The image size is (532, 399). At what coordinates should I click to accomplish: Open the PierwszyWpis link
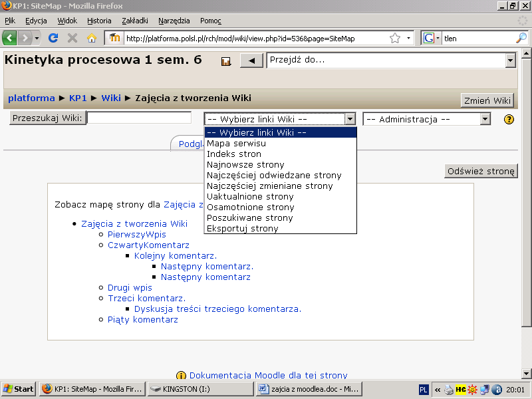coord(137,235)
